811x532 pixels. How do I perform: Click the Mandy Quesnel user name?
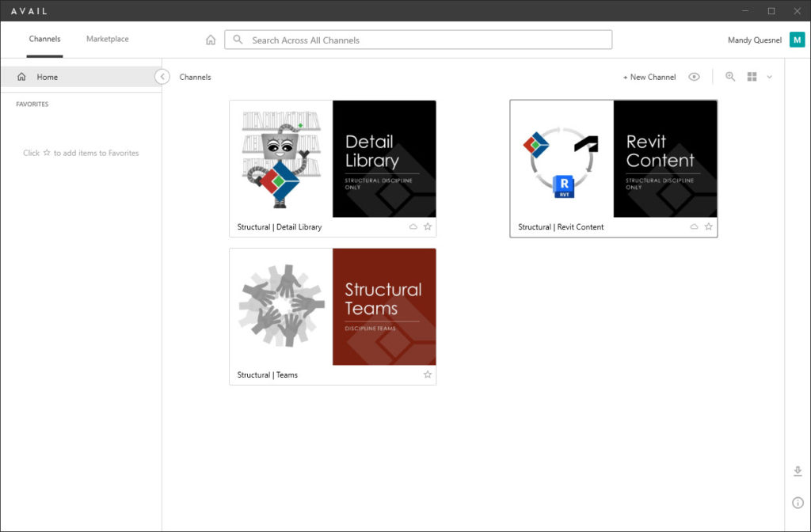pos(755,40)
